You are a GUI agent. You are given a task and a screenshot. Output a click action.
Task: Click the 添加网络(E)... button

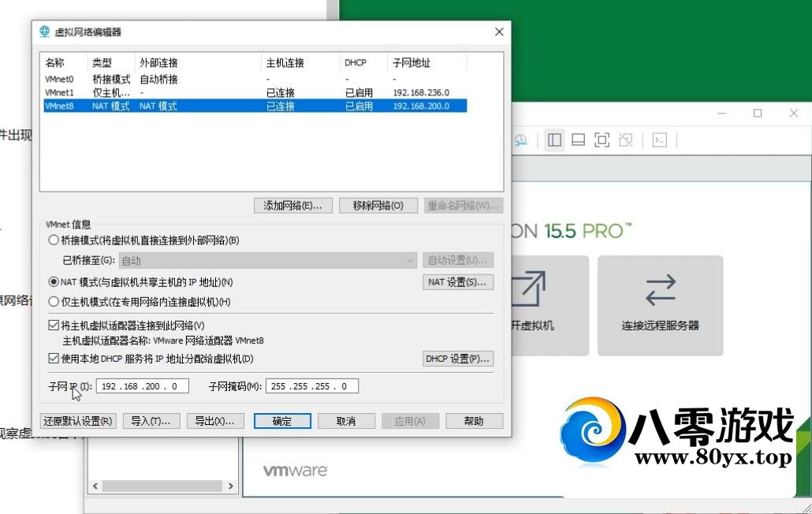pos(292,206)
